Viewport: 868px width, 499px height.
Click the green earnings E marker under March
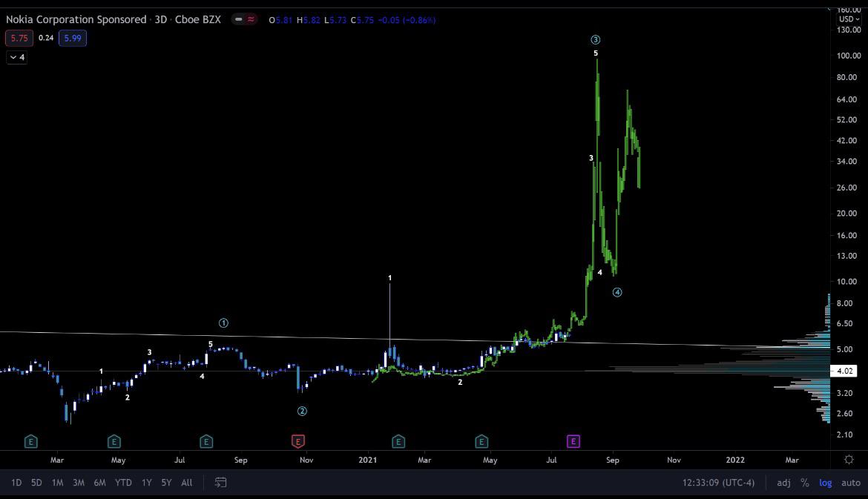click(30, 441)
